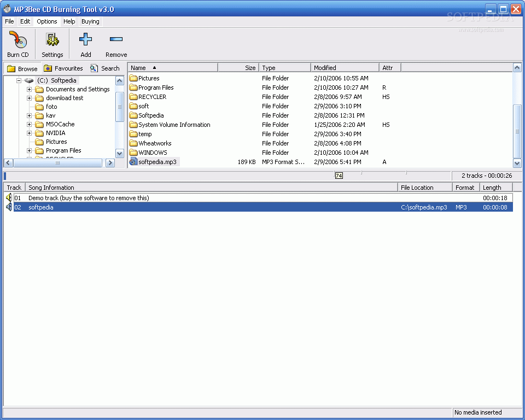The height and width of the screenshot is (420, 525).
Task: Open the Help menu
Action: click(69, 21)
